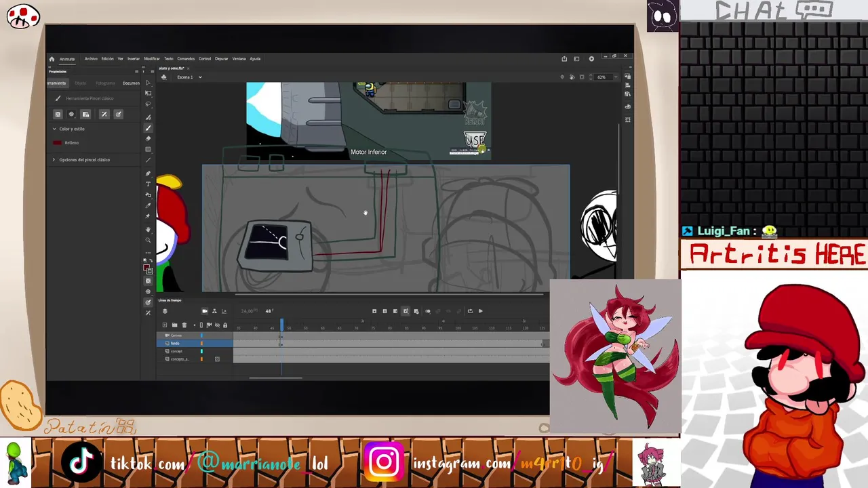The width and height of the screenshot is (868, 488).
Task: Select the Hand tool
Action: [148, 230]
